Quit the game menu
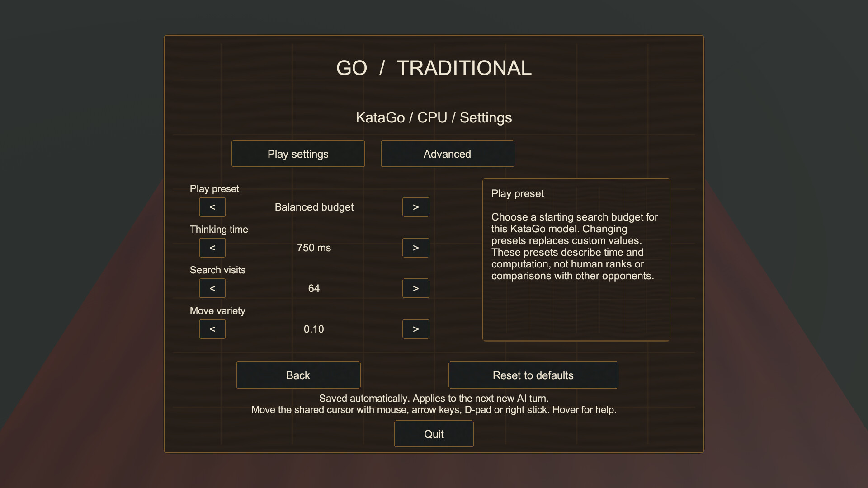The image size is (868, 488). [x=434, y=434]
